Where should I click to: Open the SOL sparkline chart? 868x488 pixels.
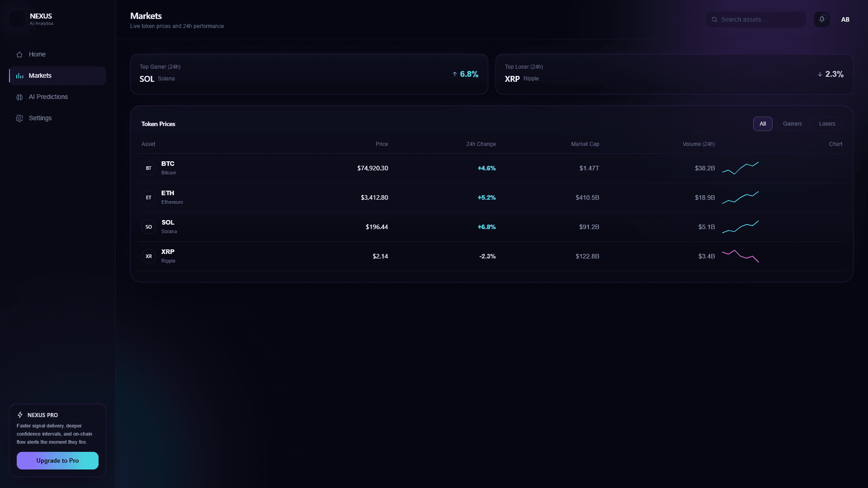tap(741, 227)
